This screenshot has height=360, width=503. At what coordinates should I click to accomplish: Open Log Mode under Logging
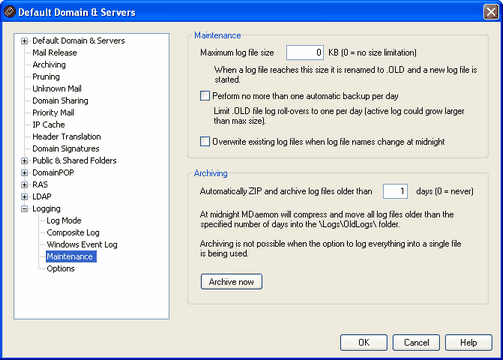64,221
